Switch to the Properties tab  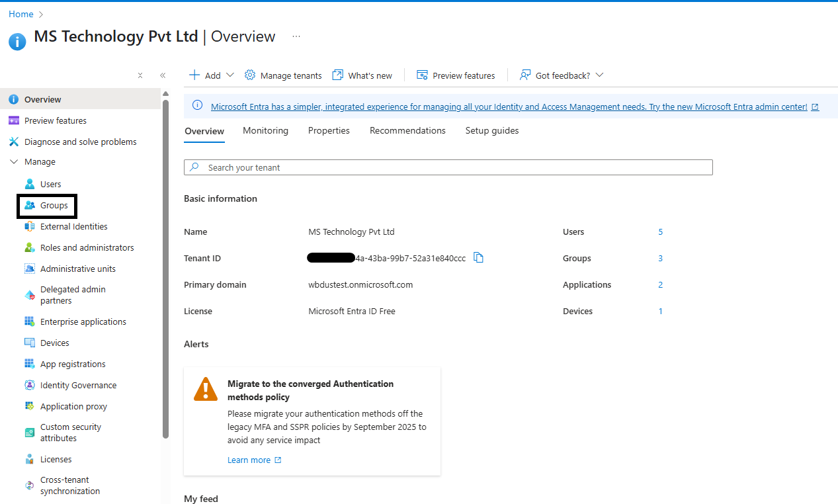click(x=329, y=130)
